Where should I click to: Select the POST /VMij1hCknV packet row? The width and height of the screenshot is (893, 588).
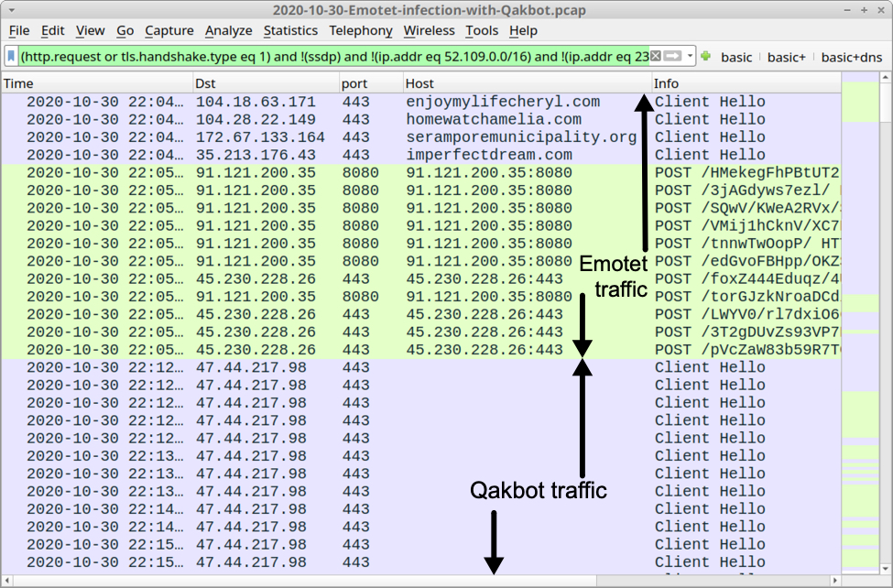(421, 225)
